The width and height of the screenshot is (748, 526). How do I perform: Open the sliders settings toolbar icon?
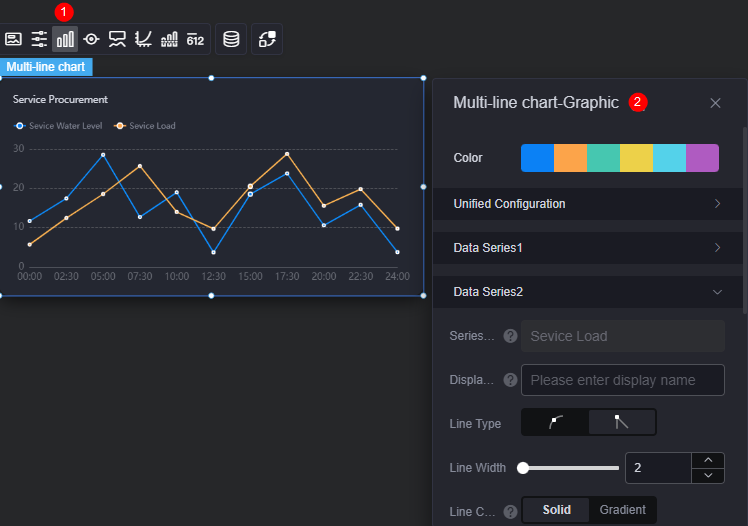[x=39, y=39]
